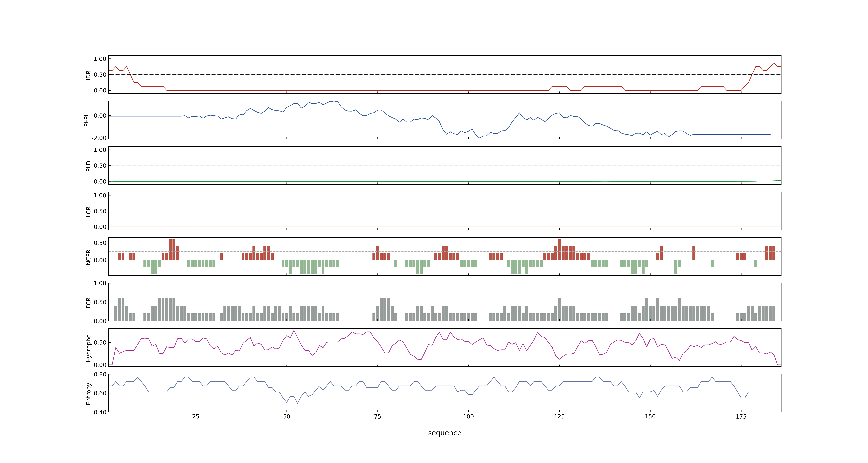Click the 1.00 tick on IDR axis
This screenshot has width=868, height=463.
click(x=100, y=59)
